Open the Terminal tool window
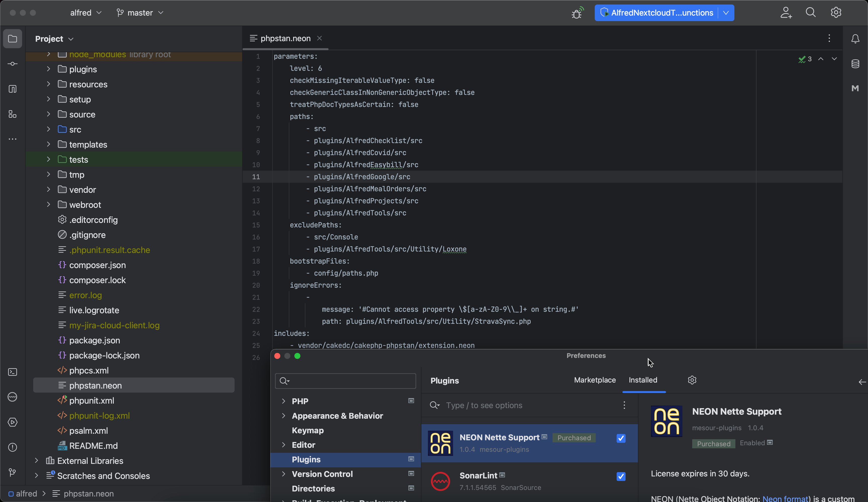Screen dimensions: 868x502 coord(12,372)
